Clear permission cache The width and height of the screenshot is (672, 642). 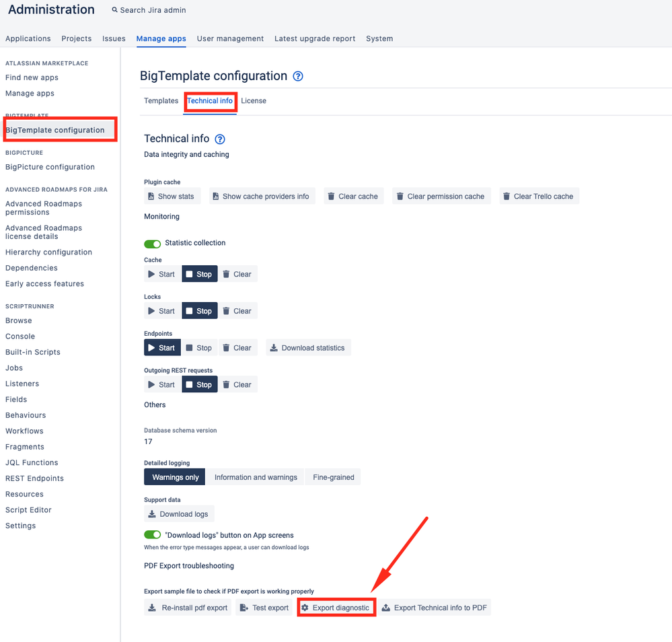441,196
